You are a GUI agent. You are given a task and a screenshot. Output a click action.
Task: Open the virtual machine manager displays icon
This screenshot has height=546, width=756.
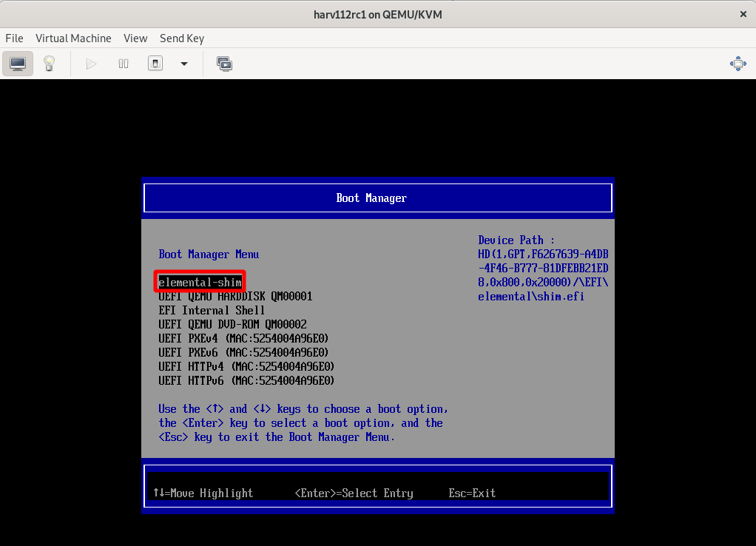point(224,64)
